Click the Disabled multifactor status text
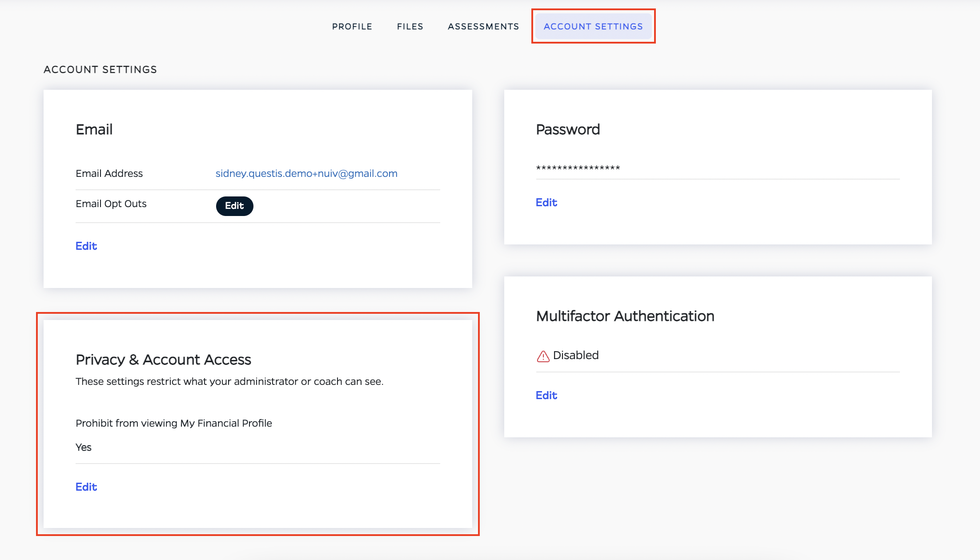The width and height of the screenshot is (980, 560). (576, 355)
